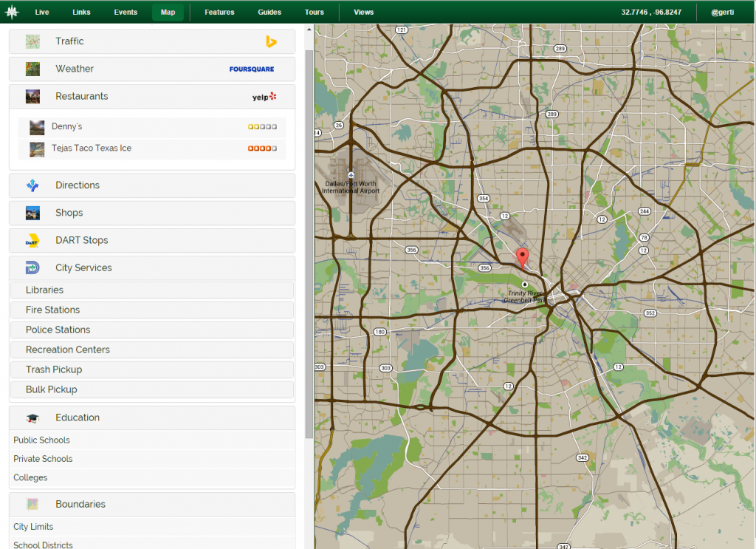Screen dimensions: 756x549
Task: Click the waveform logo icon in header
Action: coord(12,12)
